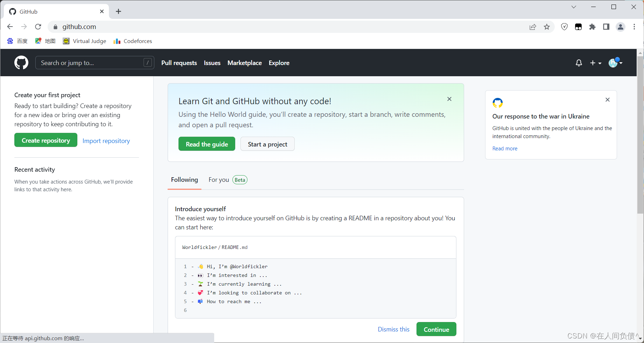This screenshot has height=343, width=644.
Task: Dismiss the Learn Git and GitHub banner
Action: [449, 99]
